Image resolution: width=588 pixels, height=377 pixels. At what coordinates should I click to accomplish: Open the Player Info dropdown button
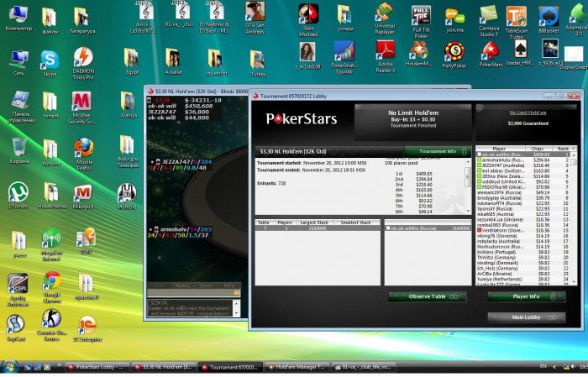click(x=526, y=296)
